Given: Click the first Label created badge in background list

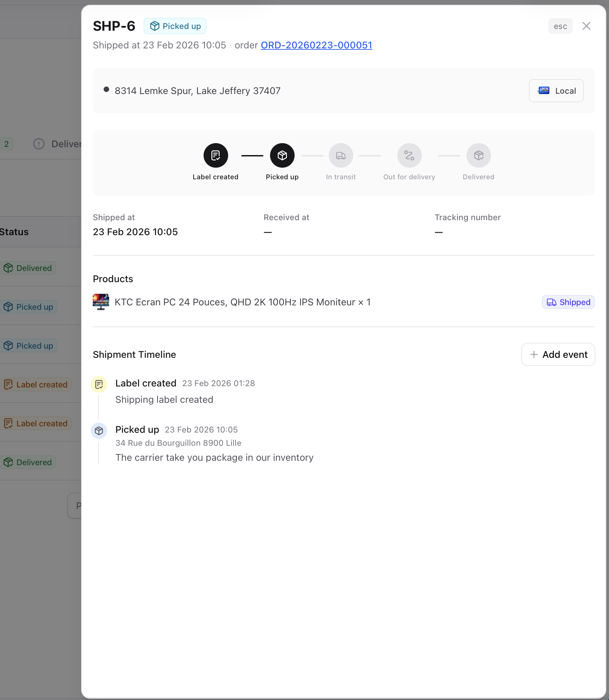Looking at the screenshot, I should tap(36, 384).
